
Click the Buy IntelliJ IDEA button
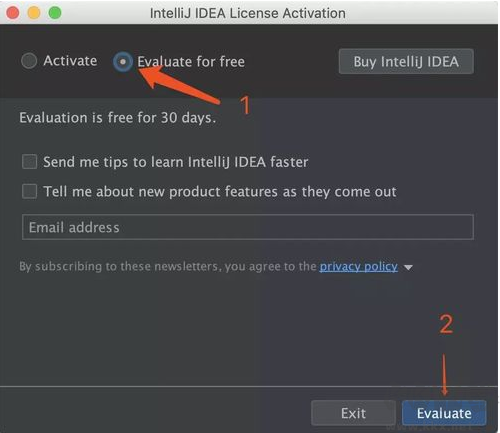click(406, 62)
